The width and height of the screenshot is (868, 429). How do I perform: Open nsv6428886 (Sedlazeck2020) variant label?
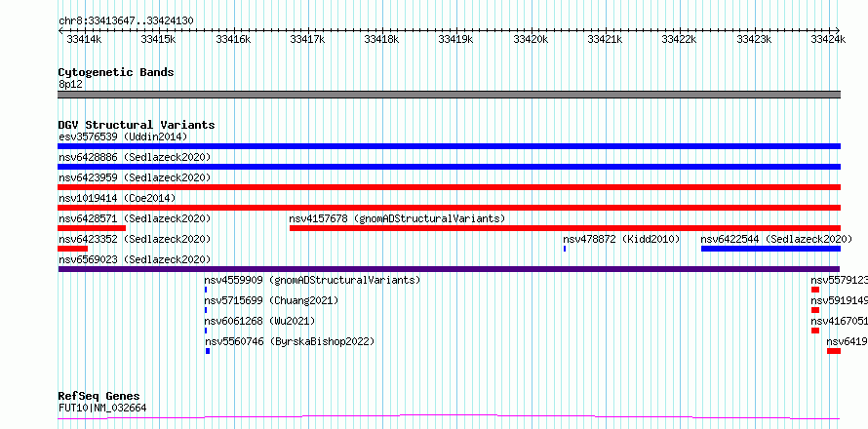click(135, 157)
